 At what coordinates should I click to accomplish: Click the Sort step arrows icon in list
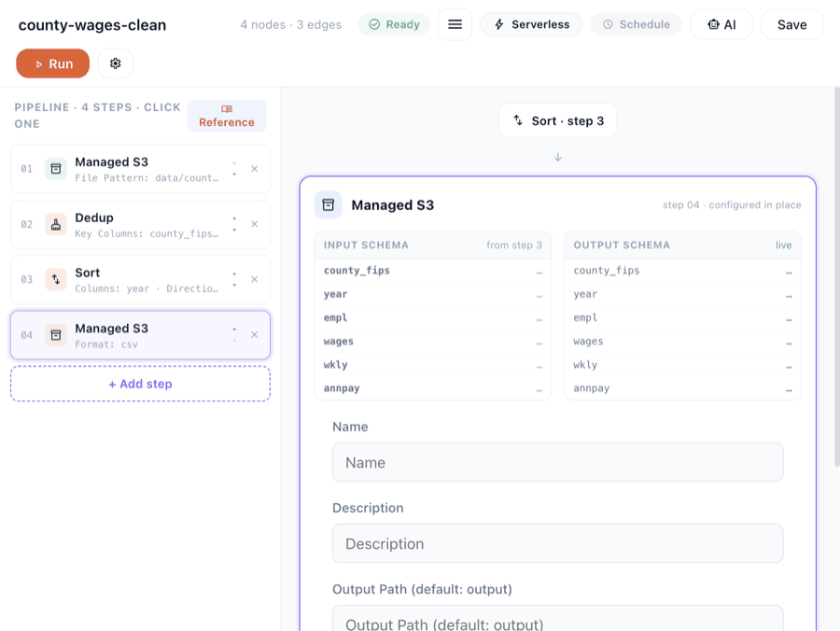point(56,280)
